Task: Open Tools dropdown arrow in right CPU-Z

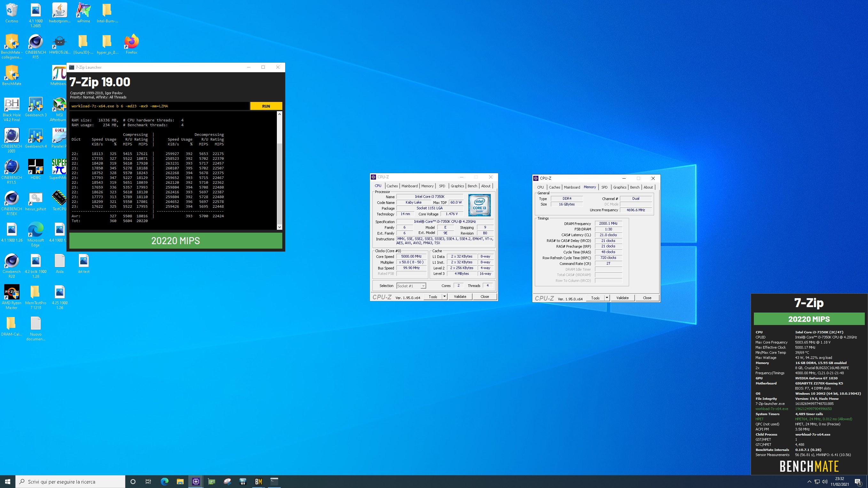Action: tap(607, 298)
